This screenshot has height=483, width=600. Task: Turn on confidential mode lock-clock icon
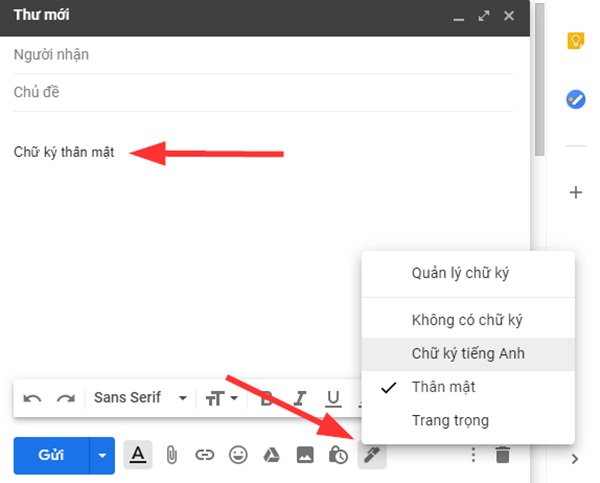338,455
